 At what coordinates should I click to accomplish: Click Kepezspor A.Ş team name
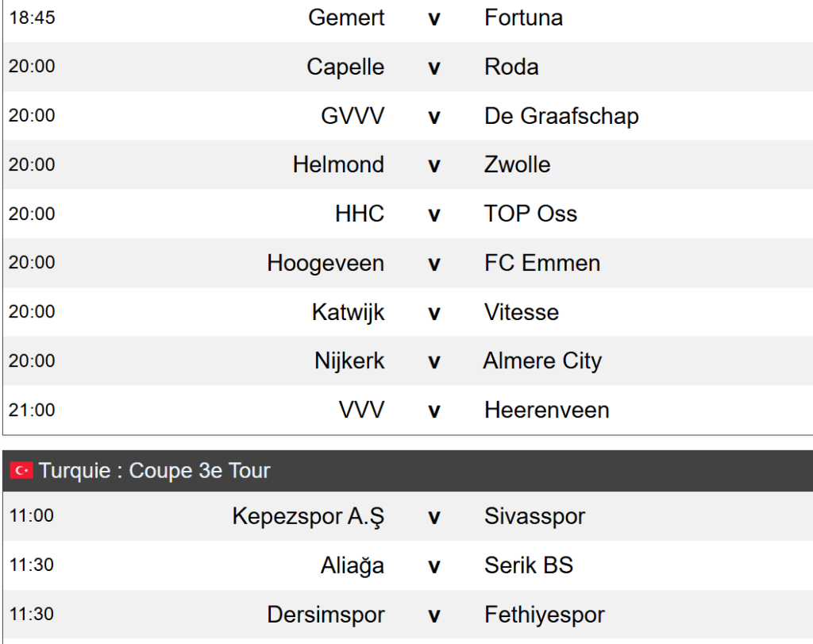coord(308,516)
